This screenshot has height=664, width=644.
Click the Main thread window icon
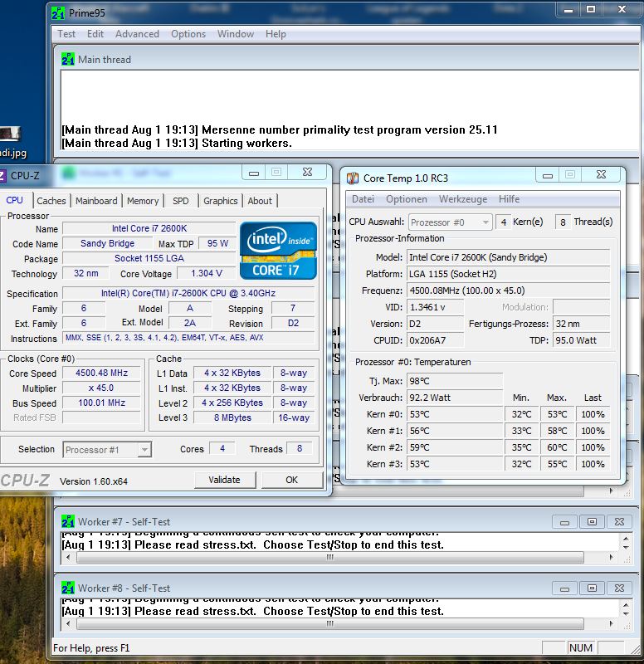[x=68, y=59]
